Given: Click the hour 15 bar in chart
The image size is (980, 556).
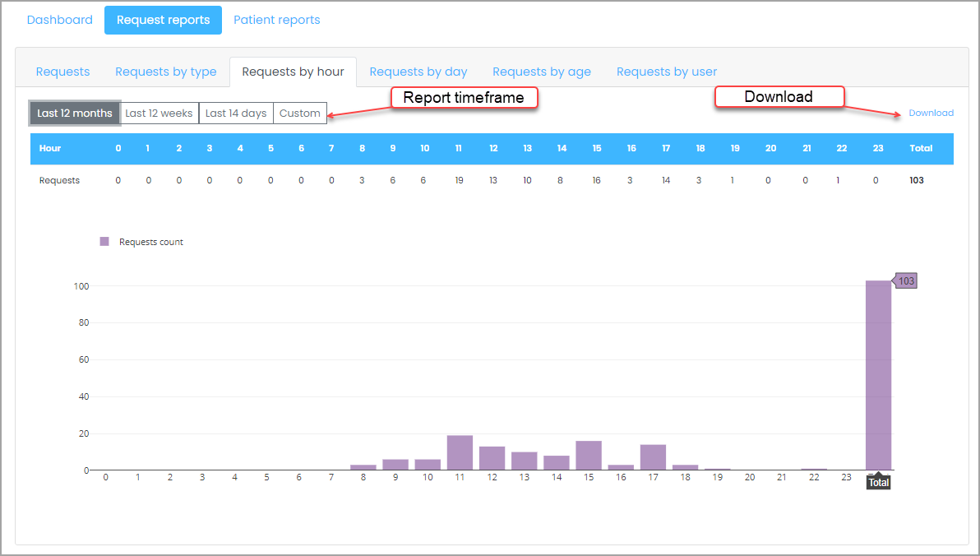Looking at the screenshot, I should (589, 456).
